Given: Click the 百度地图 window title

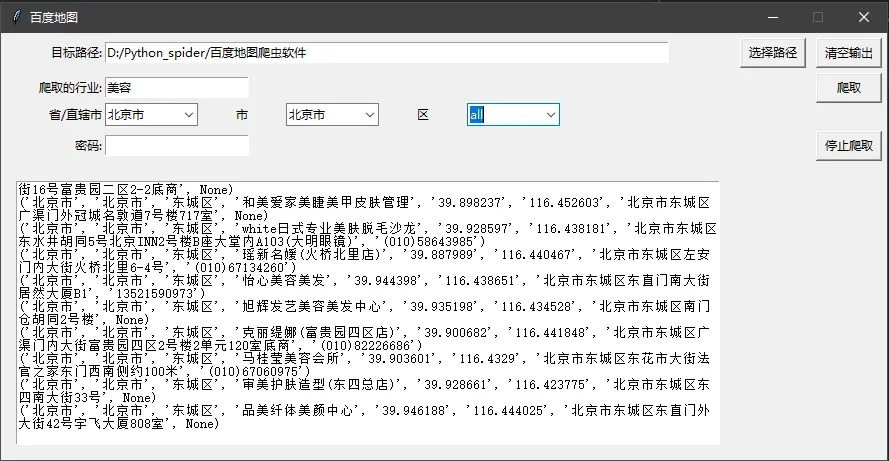Looking at the screenshot, I should [x=54, y=18].
